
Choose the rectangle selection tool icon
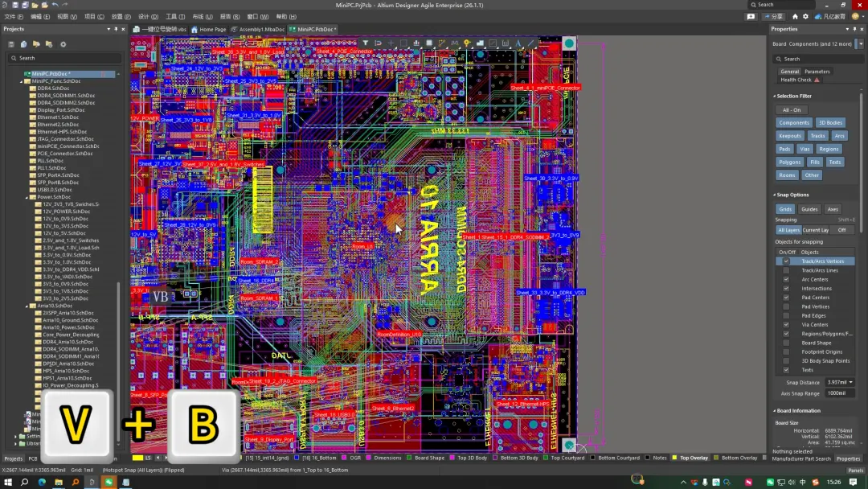click(403, 43)
